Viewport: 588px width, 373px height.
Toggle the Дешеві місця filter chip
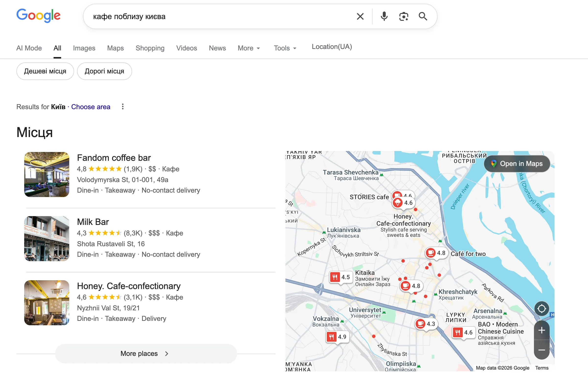click(45, 71)
